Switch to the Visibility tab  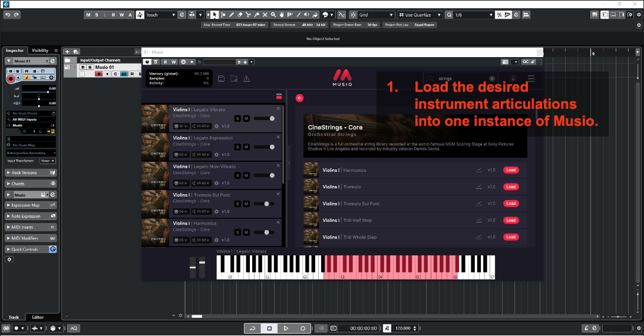[x=40, y=51]
